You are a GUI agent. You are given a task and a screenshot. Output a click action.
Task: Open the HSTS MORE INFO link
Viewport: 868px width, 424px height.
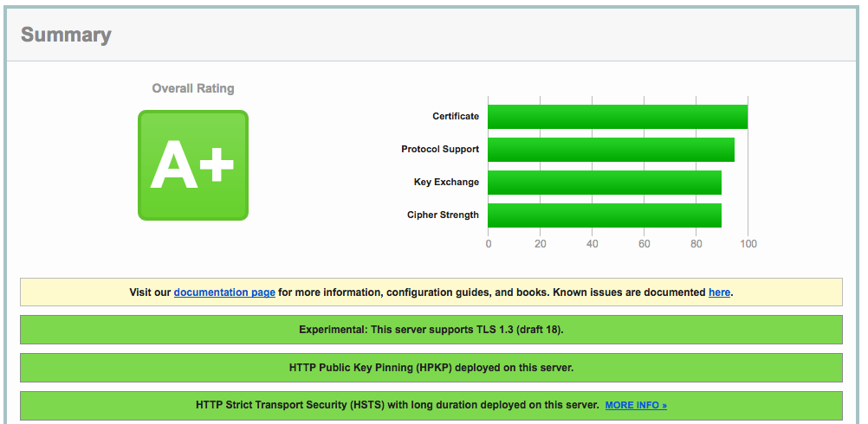point(636,405)
